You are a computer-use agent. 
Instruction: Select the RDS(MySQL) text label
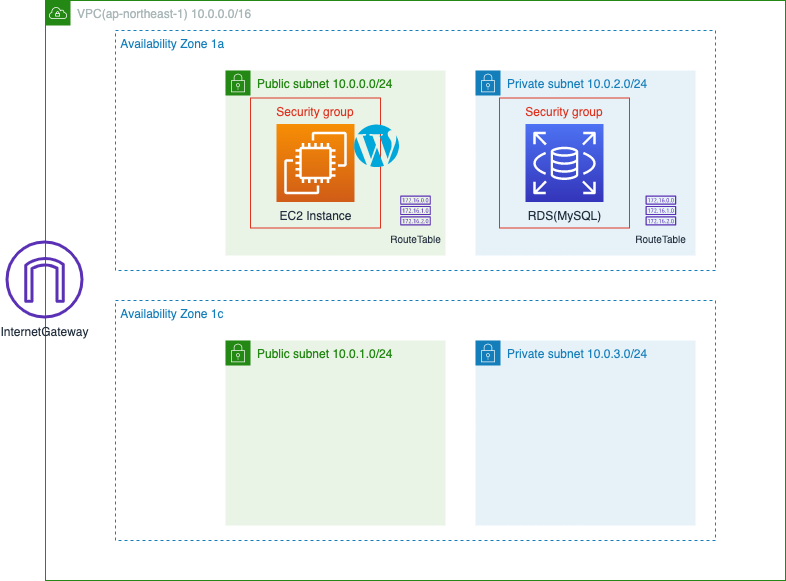click(564, 216)
